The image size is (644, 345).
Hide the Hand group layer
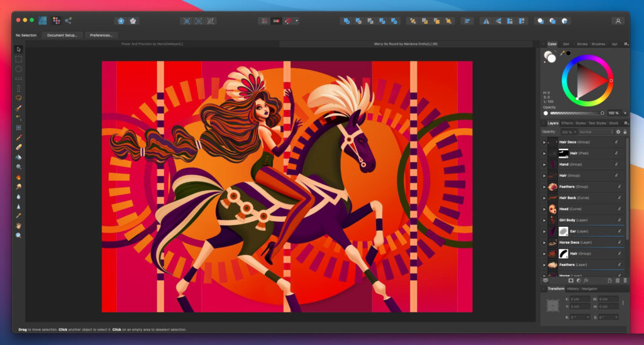616,164
